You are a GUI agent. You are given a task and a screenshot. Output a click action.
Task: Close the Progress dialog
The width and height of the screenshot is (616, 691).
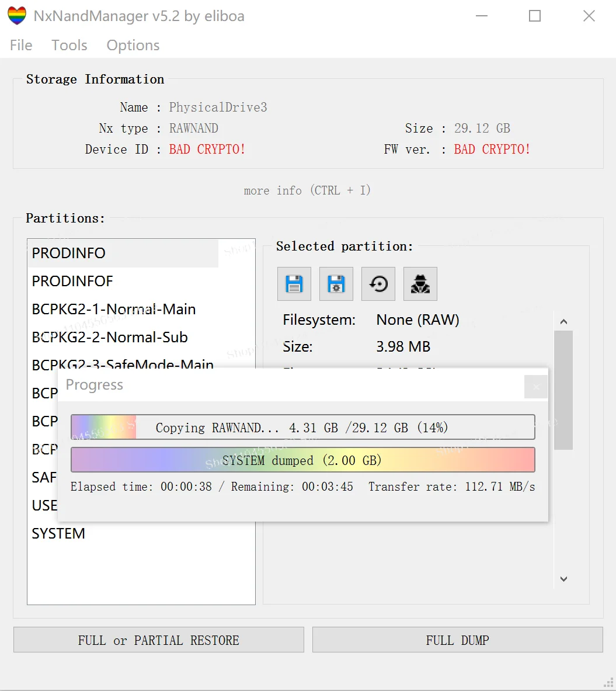(536, 387)
